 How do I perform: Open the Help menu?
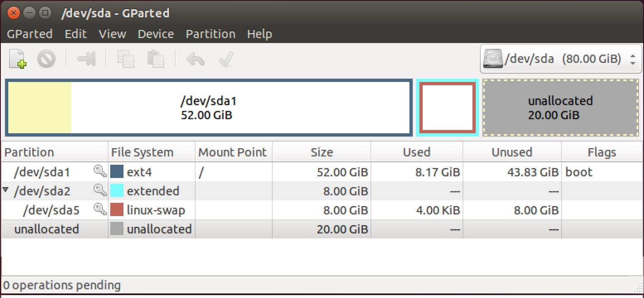pyautogui.click(x=259, y=34)
